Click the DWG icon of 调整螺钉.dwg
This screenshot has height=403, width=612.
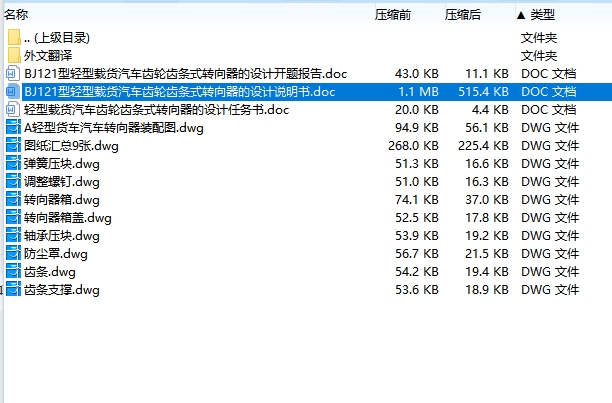point(13,181)
